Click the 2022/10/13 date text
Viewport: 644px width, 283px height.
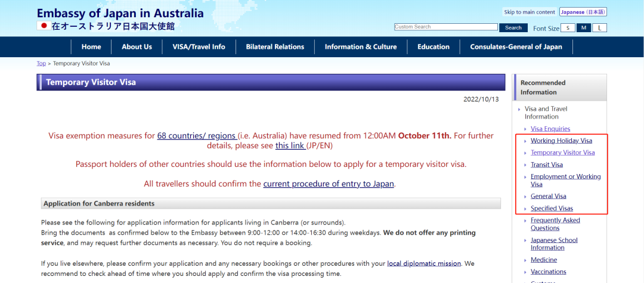coord(481,99)
